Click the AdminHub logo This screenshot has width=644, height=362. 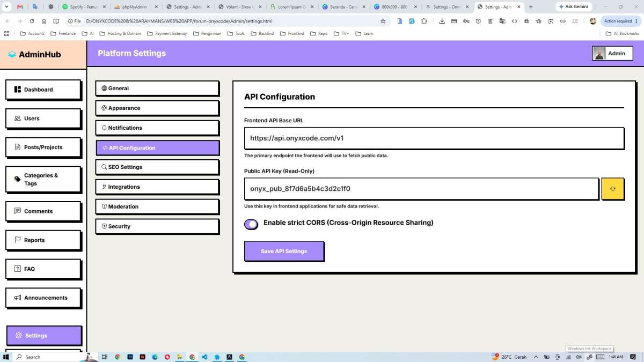click(x=34, y=54)
